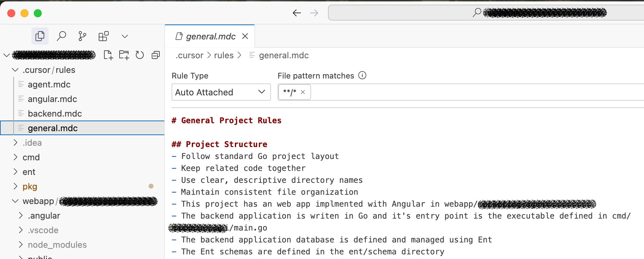
Task: Click the macOS yellow minimize window button
Action: [25, 13]
